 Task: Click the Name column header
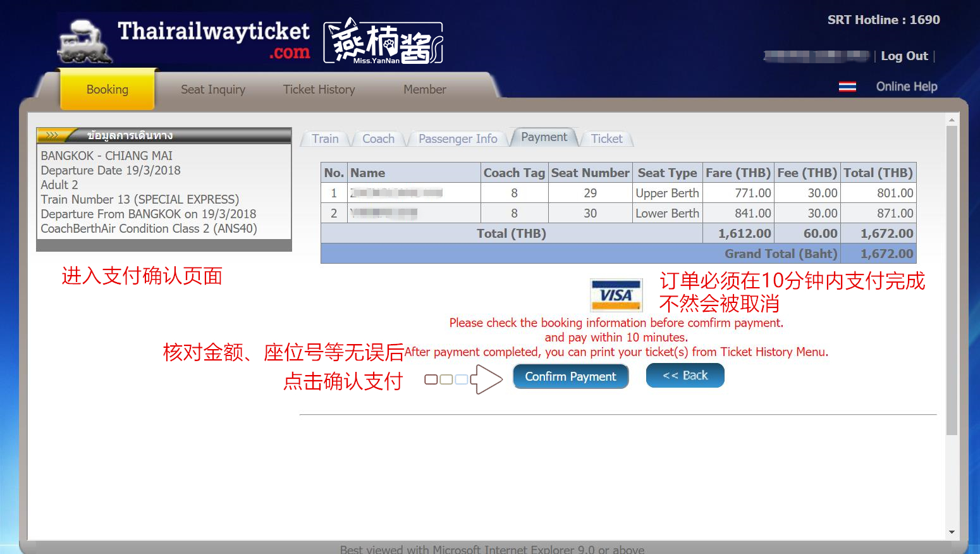414,173
